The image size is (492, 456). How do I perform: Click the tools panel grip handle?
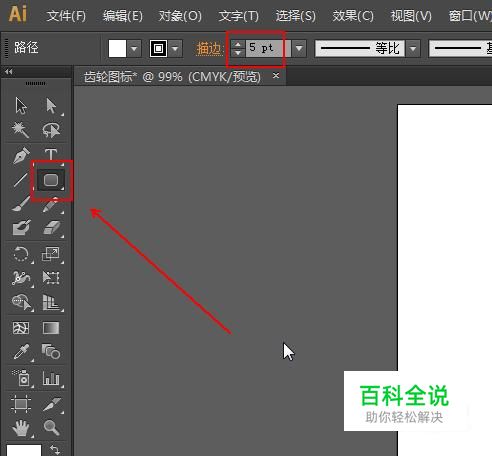[35, 83]
